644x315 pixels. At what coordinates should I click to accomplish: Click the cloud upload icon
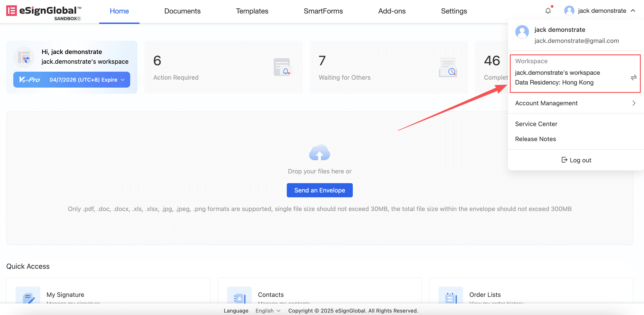coord(319,153)
